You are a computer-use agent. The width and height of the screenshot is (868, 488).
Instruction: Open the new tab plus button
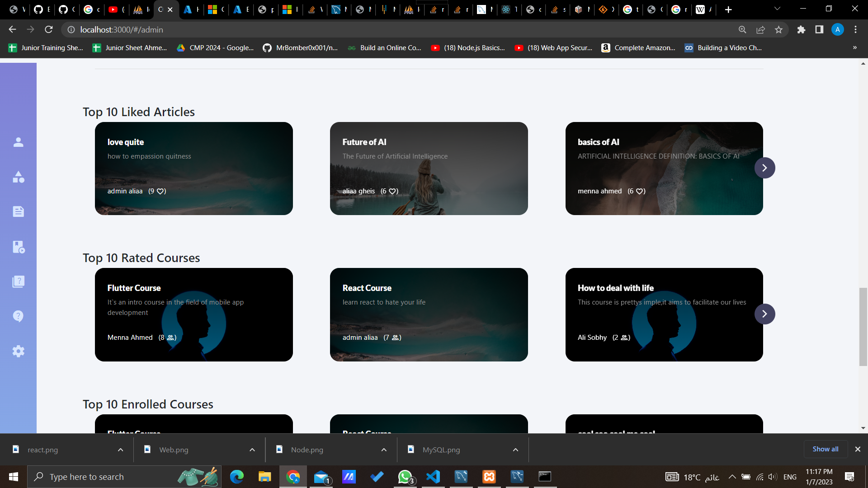click(728, 9)
